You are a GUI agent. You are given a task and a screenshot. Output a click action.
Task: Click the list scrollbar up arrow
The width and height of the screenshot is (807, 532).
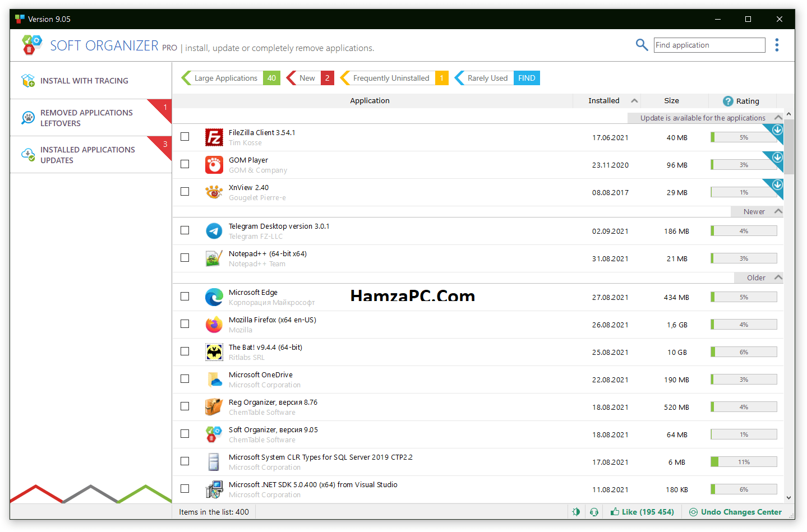tap(789, 114)
